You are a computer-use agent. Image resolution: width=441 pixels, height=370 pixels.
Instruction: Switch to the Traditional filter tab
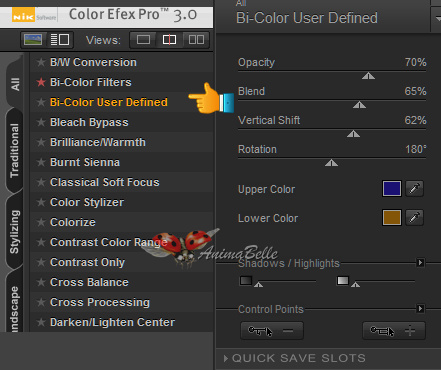click(14, 151)
